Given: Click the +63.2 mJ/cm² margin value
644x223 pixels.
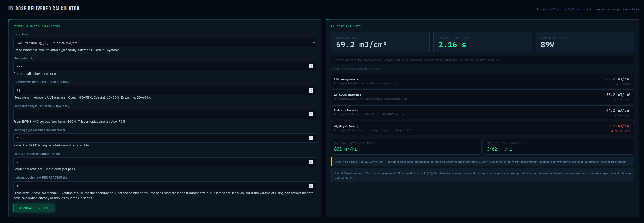Looking at the screenshot, I should (617, 79).
